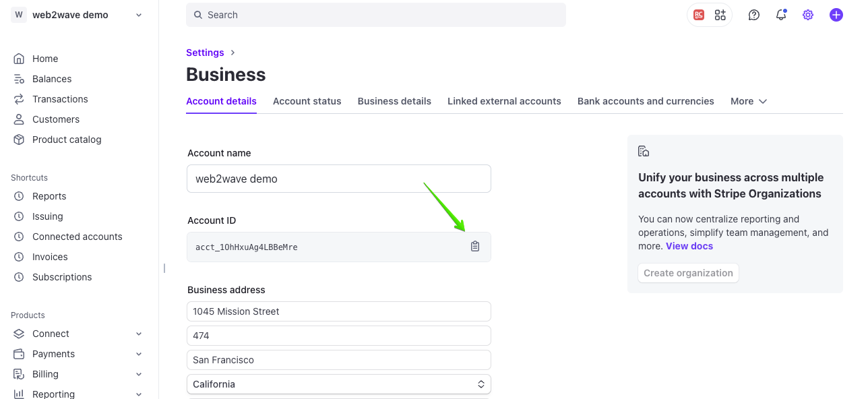Image resolution: width=868 pixels, height=399 pixels.
Task: Switch to Linked external accounts tab
Action: coord(504,101)
